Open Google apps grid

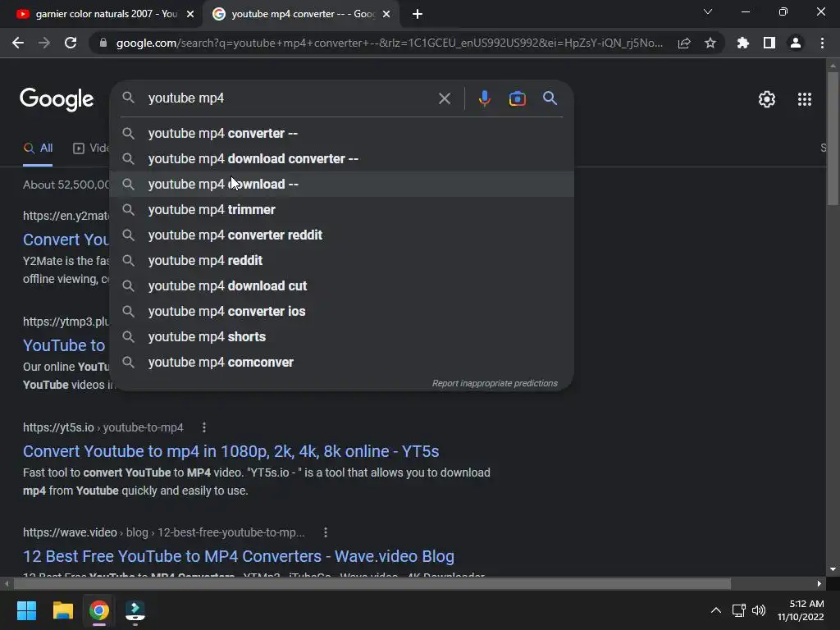coord(805,99)
